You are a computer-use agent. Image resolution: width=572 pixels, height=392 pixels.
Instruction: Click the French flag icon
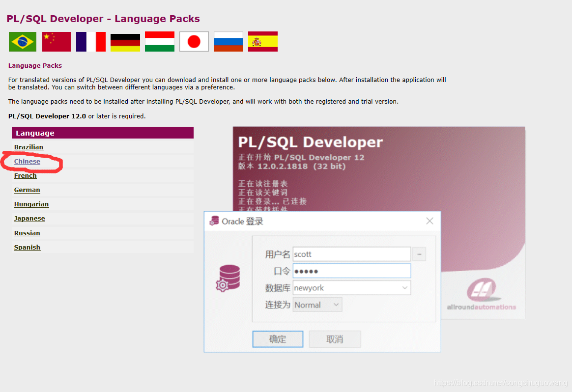tap(91, 42)
